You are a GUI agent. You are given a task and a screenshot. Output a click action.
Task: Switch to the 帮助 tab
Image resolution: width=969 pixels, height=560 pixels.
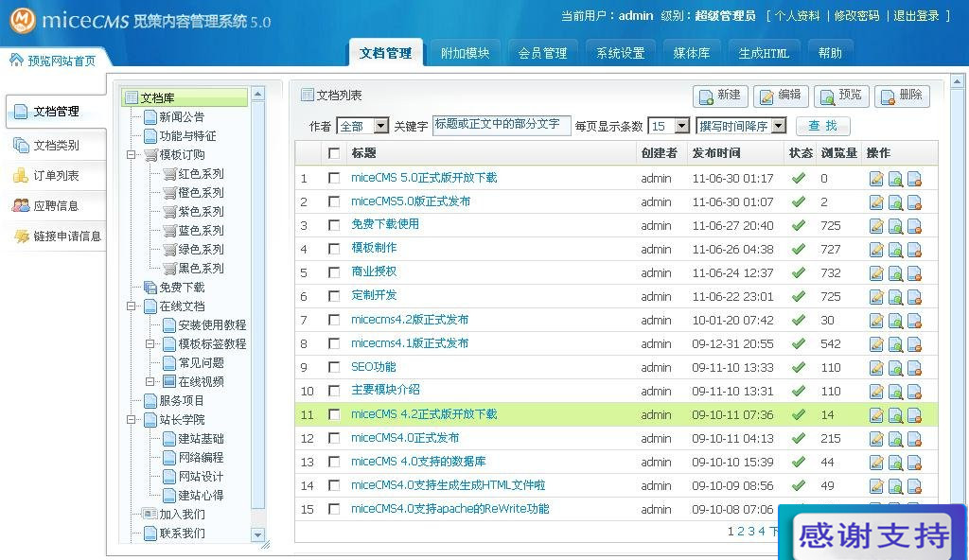pyautogui.click(x=830, y=53)
